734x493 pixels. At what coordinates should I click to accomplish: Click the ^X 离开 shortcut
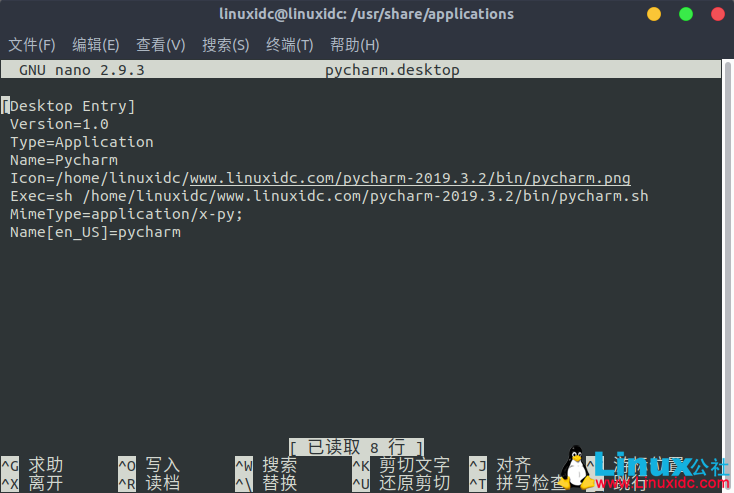pos(32,483)
